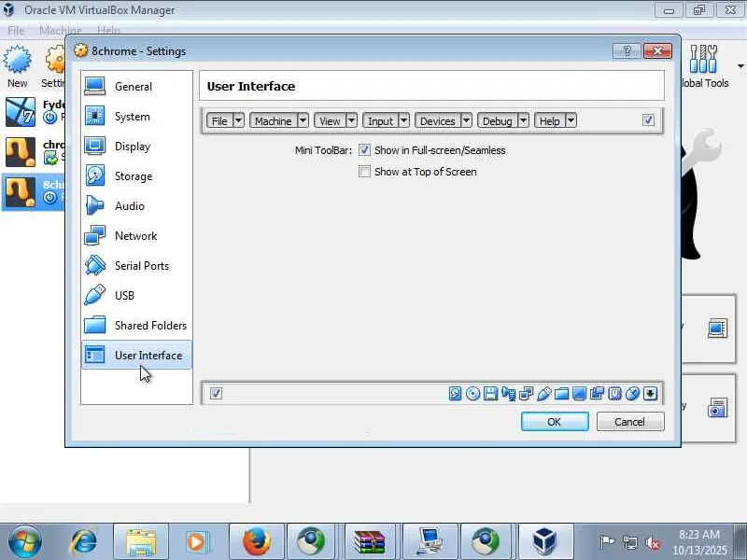Toggle the floppy disk status bar indicator

(x=490, y=393)
